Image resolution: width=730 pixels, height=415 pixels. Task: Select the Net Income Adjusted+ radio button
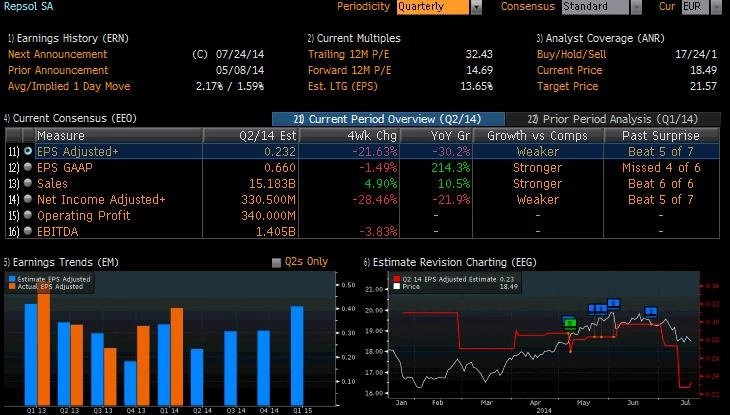pyautogui.click(x=28, y=199)
